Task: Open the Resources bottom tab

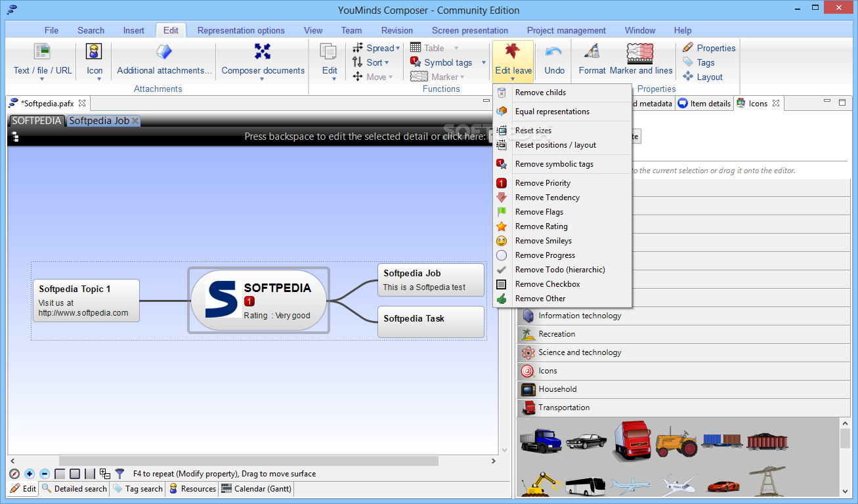Action: click(192, 488)
